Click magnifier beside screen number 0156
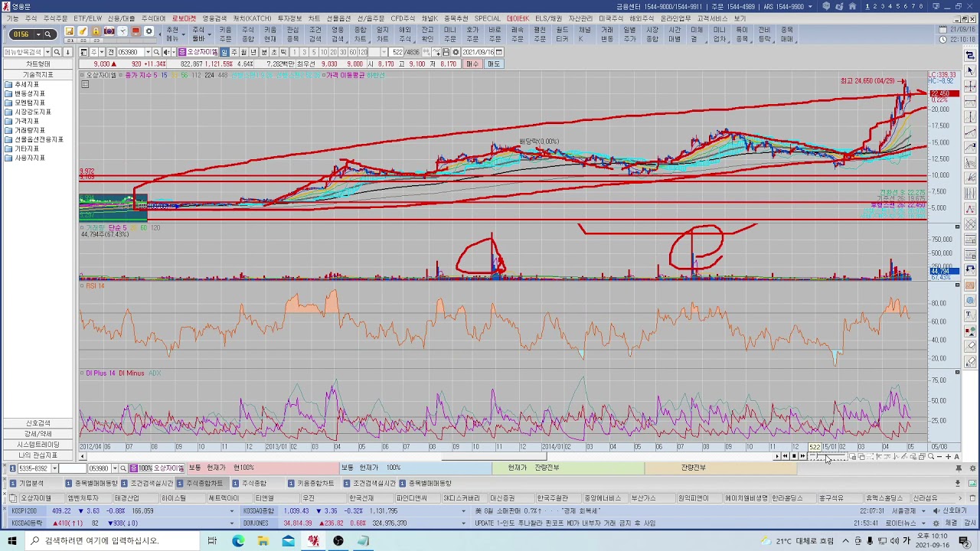This screenshot has width=980, height=551. click(47, 34)
